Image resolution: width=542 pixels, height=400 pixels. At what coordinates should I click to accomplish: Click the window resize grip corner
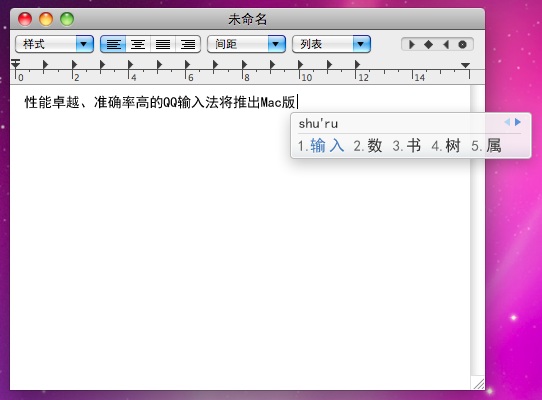(x=479, y=383)
